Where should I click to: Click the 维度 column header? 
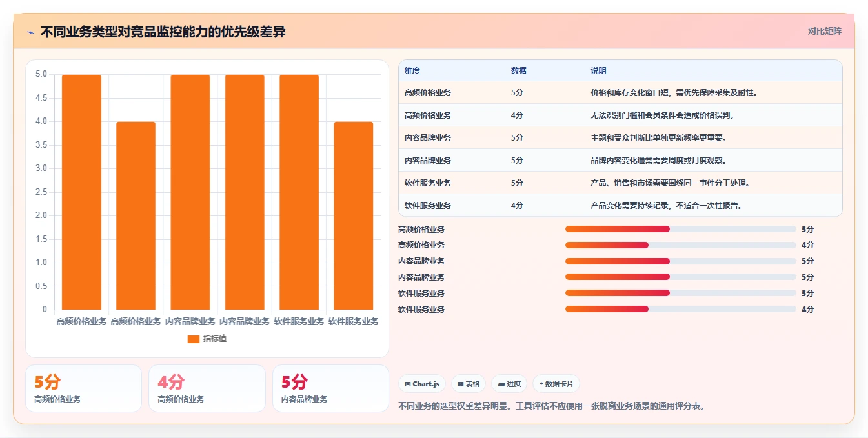[x=412, y=71]
